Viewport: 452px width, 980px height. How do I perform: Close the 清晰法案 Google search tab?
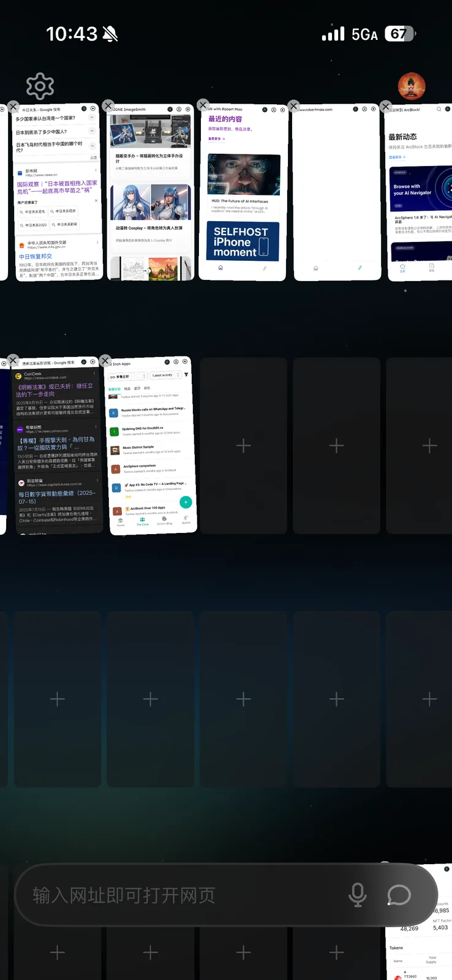click(13, 360)
